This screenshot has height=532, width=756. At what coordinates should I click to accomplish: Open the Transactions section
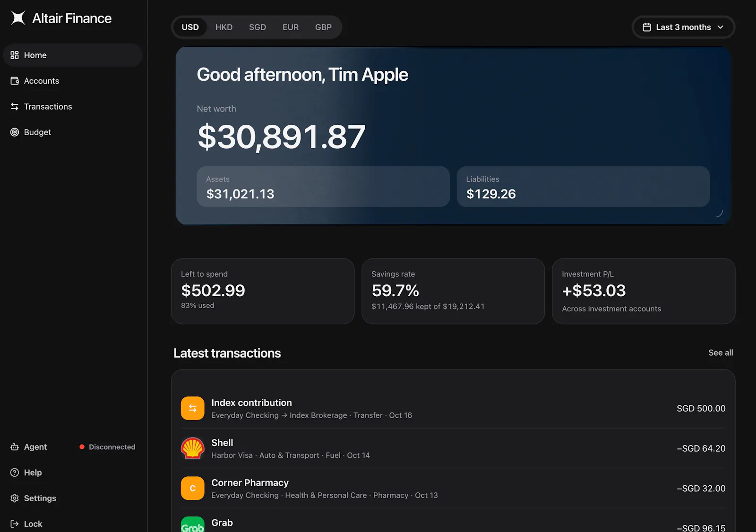coord(73,106)
